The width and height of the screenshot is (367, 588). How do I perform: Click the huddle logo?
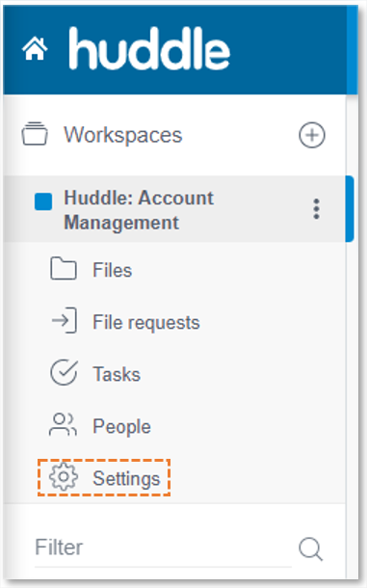149,49
